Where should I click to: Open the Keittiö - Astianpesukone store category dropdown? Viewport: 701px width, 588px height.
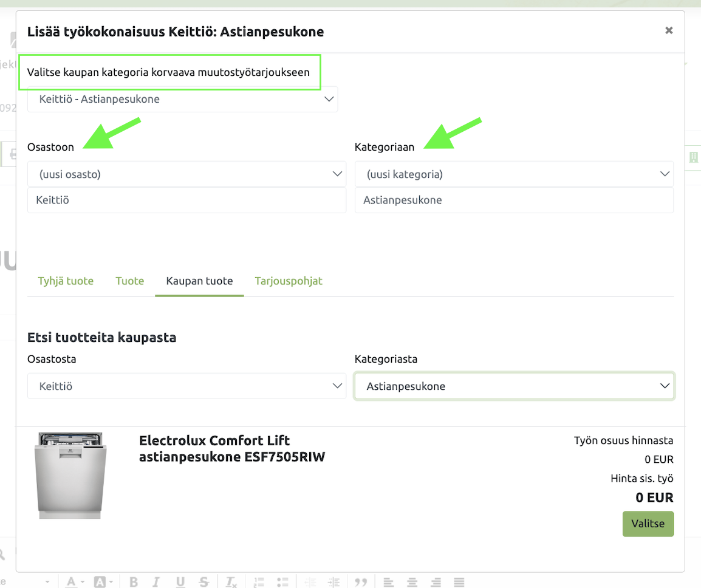point(182,99)
